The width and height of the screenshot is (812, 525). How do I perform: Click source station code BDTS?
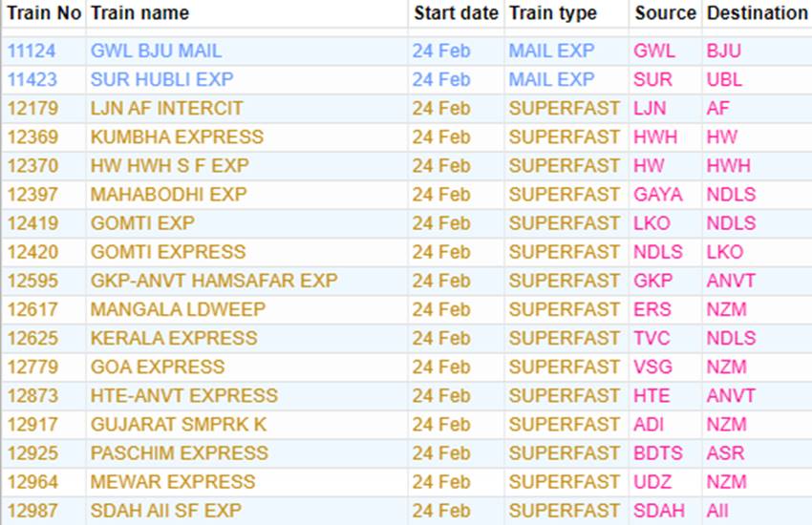[x=658, y=452]
